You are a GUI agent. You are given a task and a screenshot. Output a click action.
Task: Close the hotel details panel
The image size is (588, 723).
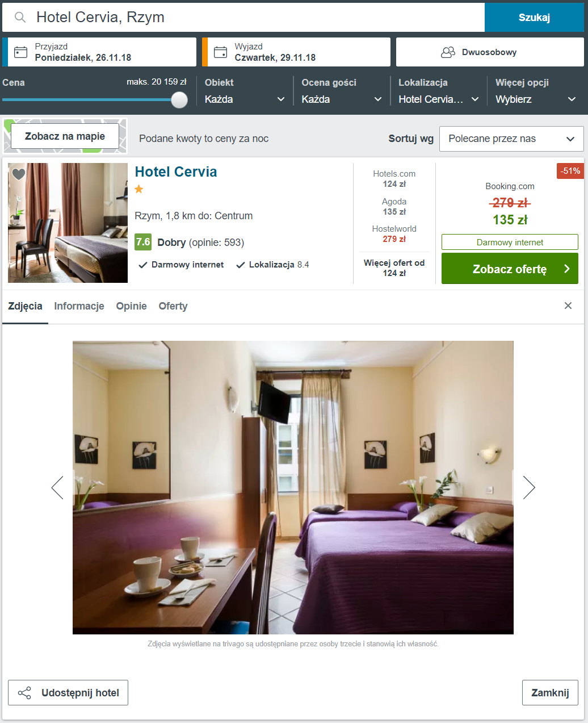[x=568, y=306]
